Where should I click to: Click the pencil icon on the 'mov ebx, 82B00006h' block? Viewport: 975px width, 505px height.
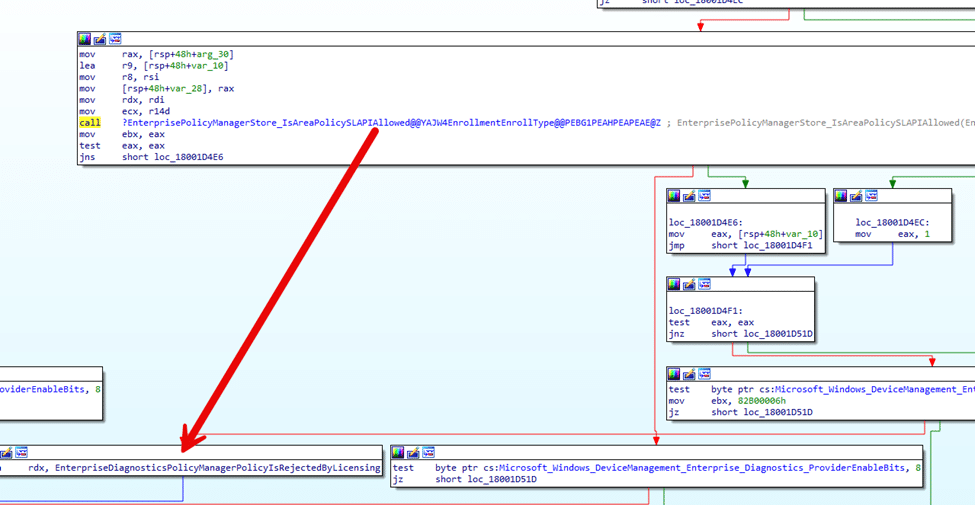point(689,375)
